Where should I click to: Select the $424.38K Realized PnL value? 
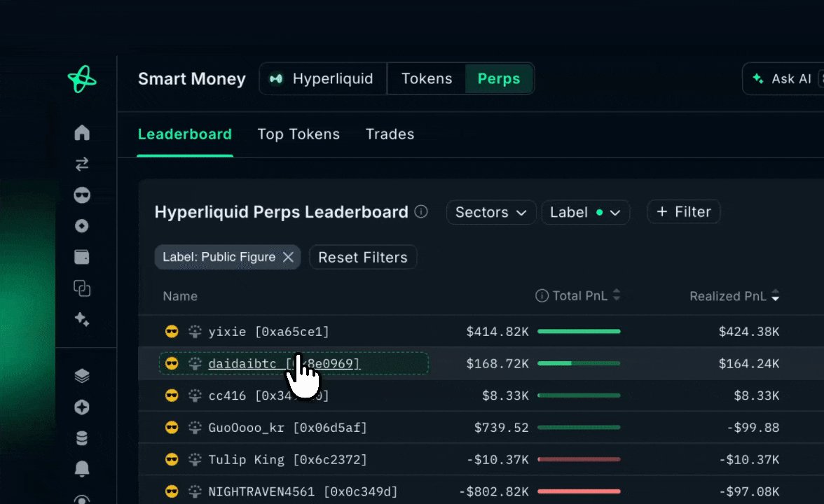[x=749, y=332]
